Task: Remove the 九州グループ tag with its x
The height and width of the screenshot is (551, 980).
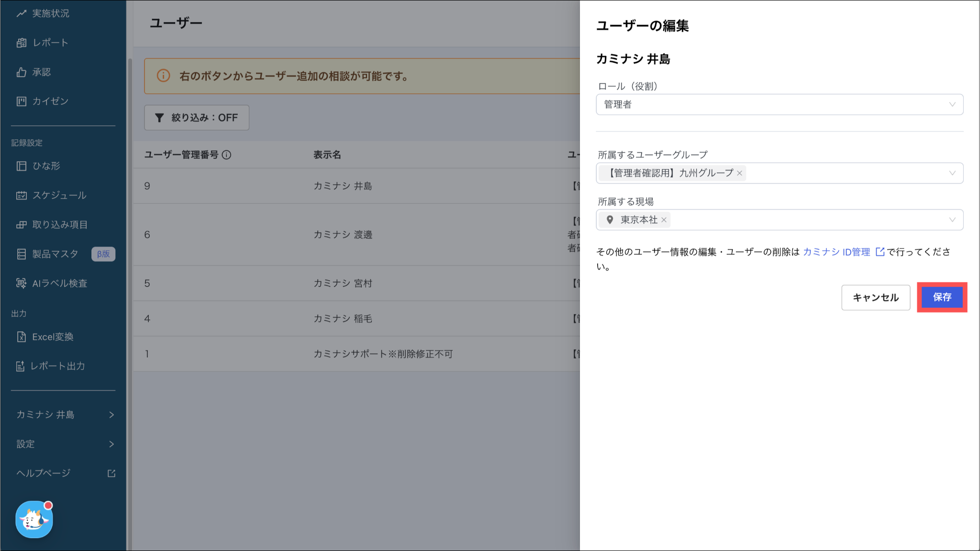Action: 739,173
